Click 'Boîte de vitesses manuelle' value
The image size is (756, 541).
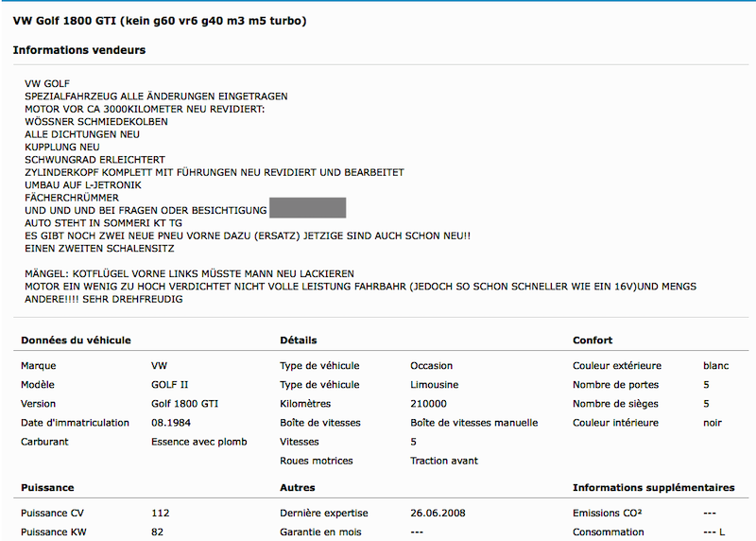coord(474,423)
